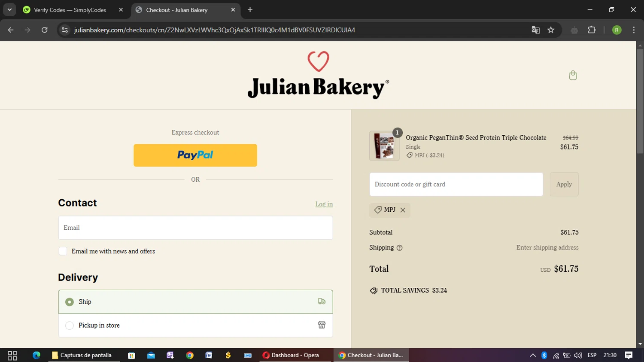Open the notifications center
The image size is (644, 362).
(629, 355)
